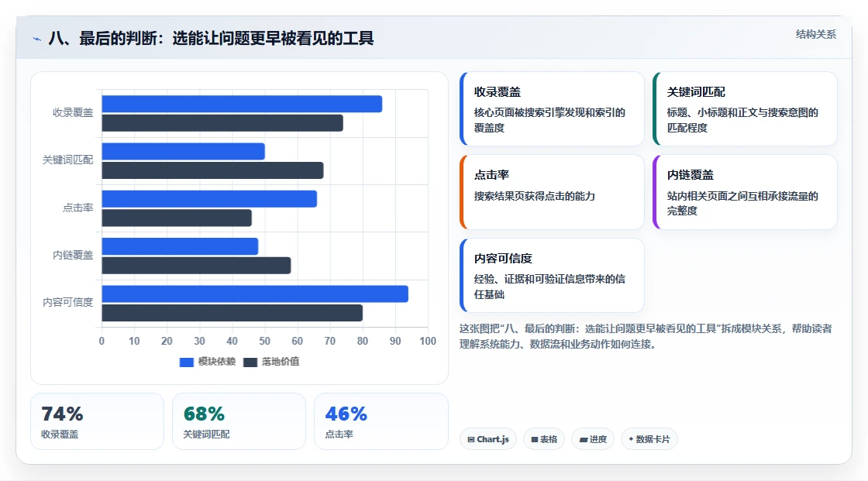The width and height of the screenshot is (868, 481).
Task: Click the 内链覆盖 y-axis label
Action: pos(73,255)
